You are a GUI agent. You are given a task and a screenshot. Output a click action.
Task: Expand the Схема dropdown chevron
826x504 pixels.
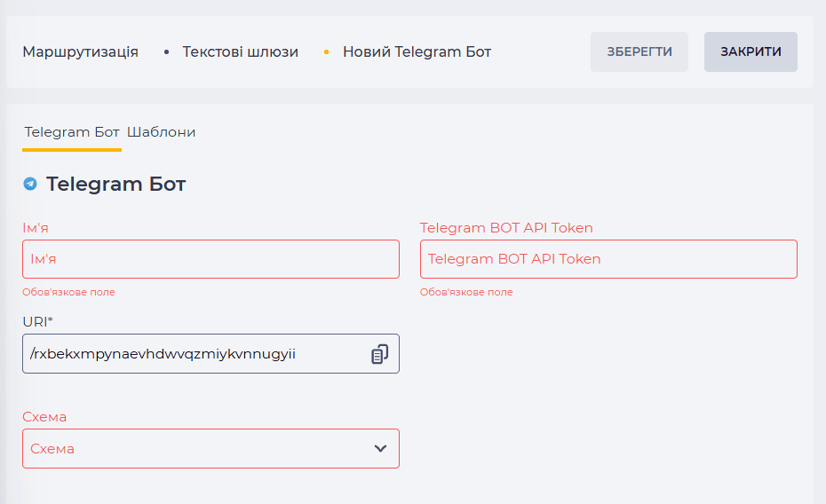(x=380, y=449)
